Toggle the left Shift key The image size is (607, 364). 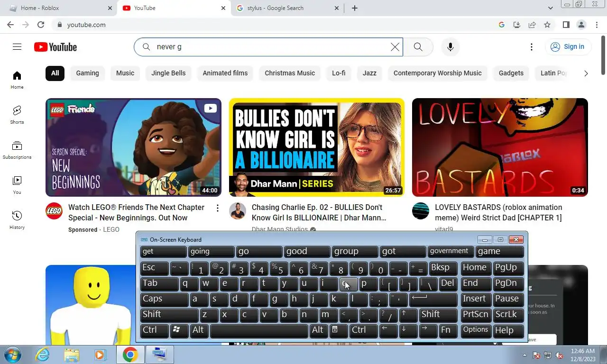coord(169,315)
